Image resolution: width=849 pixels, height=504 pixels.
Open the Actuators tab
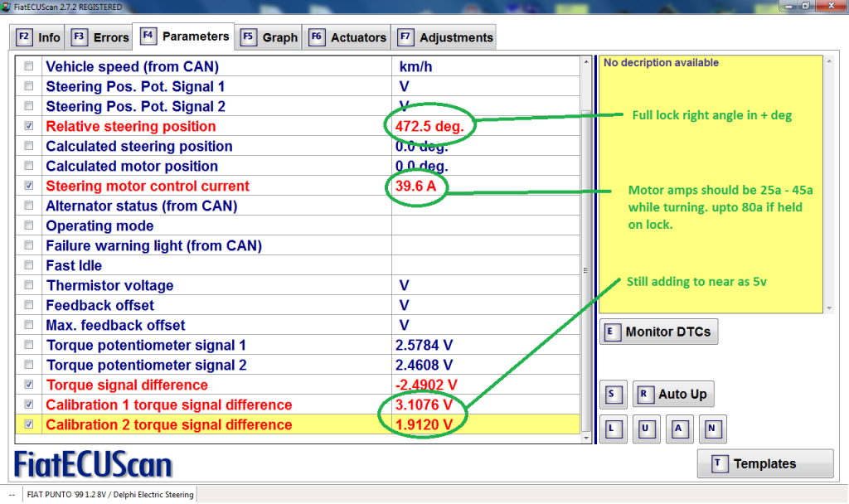pos(348,37)
